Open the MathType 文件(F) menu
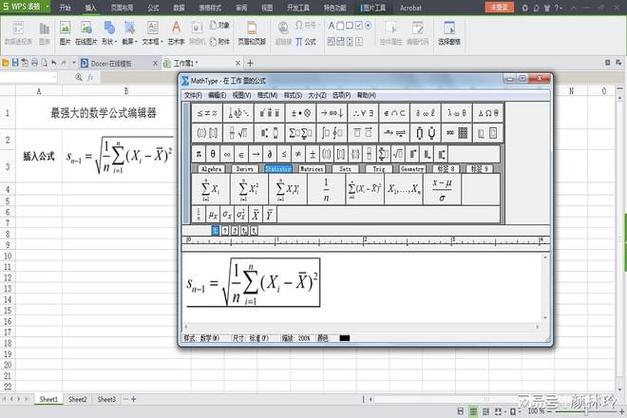Image resolution: width=627 pixels, height=418 pixels. coord(193,95)
